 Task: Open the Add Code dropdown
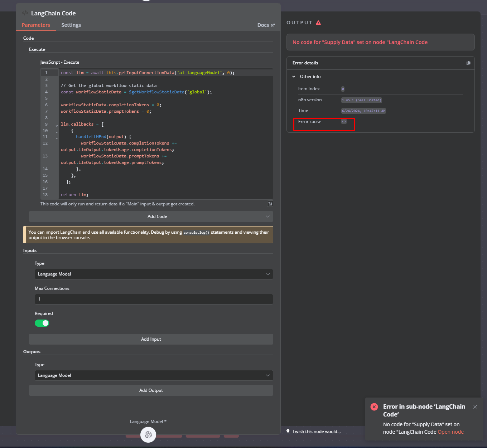pyautogui.click(x=151, y=216)
